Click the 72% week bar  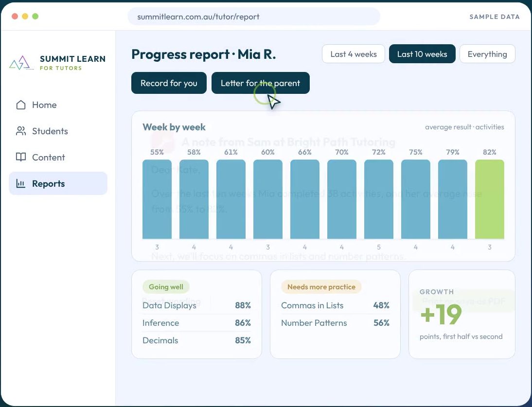pos(379,199)
